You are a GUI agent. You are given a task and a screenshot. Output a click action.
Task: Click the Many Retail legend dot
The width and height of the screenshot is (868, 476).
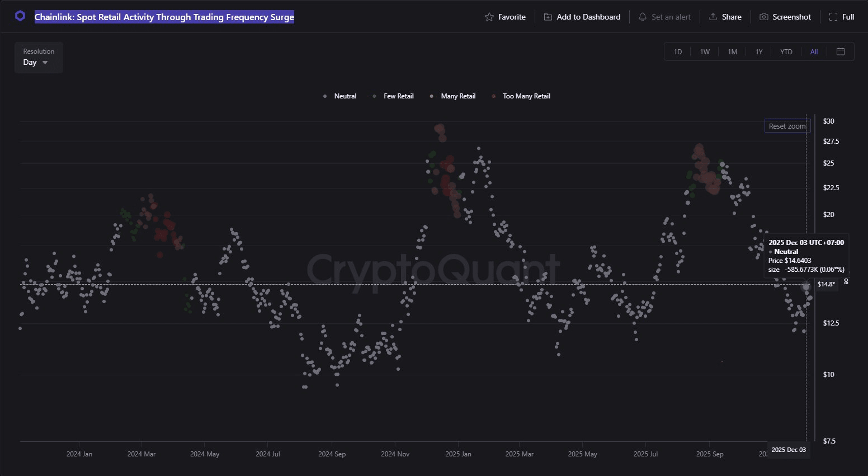(x=431, y=96)
